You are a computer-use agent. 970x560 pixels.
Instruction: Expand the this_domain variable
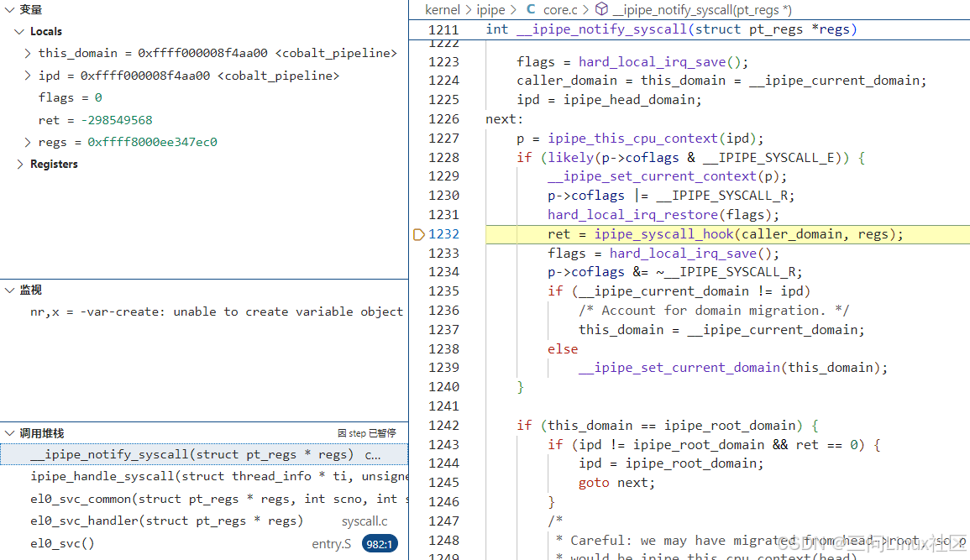click(x=27, y=53)
